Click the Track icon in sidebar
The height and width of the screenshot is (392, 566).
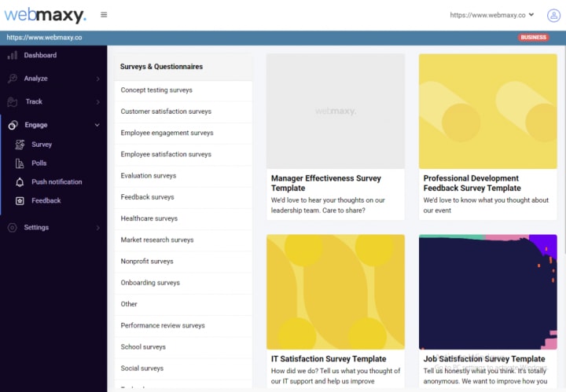(x=13, y=101)
